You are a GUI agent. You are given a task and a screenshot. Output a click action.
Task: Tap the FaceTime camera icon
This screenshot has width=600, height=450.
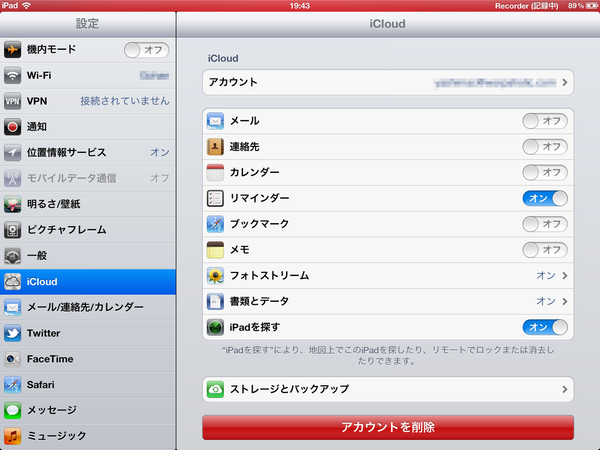click(x=12, y=359)
